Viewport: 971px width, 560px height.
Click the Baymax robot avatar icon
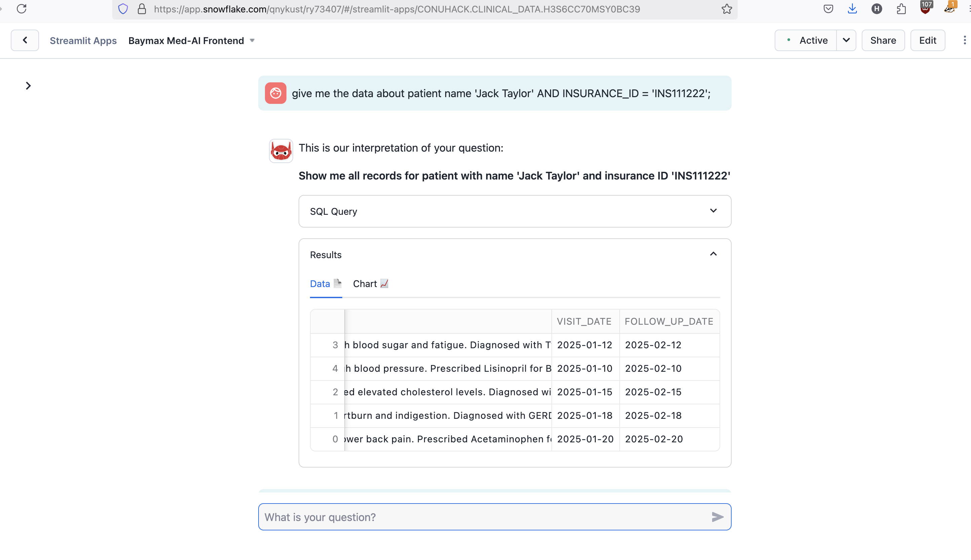tap(280, 150)
